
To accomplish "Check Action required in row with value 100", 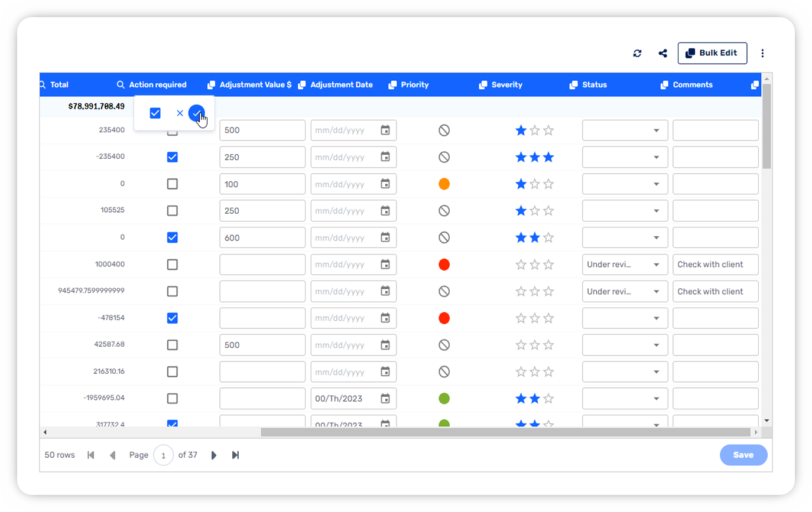I will [x=172, y=184].
